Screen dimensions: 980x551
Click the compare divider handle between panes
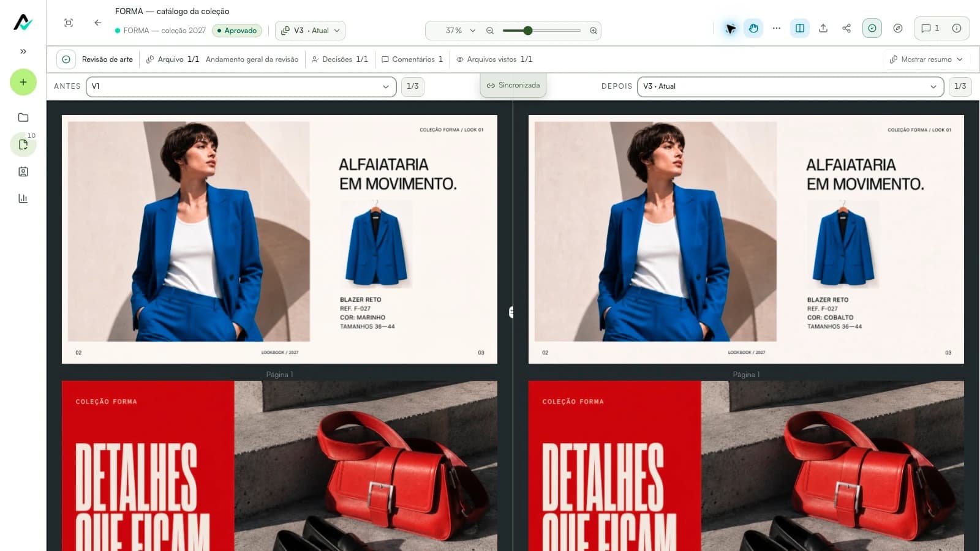pyautogui.click(x=512, y=312)
